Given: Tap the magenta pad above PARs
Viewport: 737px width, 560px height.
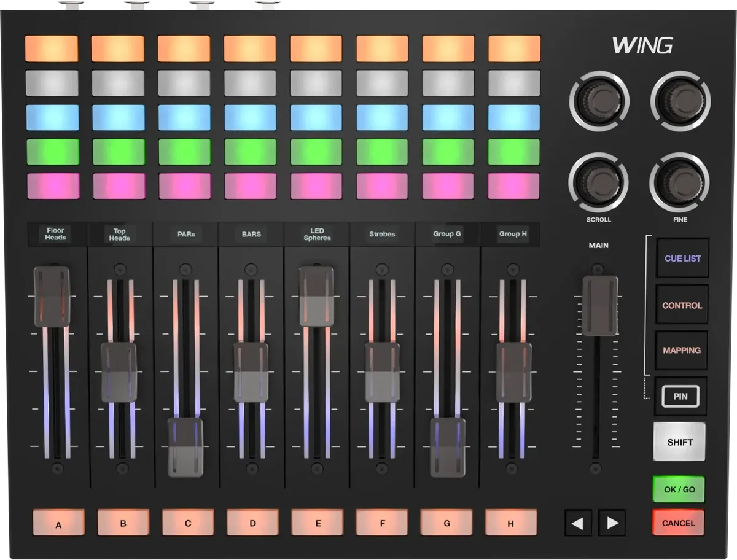Looking at the screenshot, I should 185,186.
